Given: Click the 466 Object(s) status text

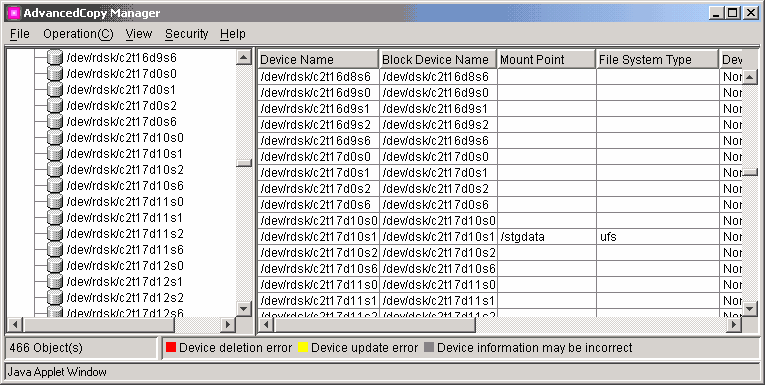Looking at the screenshot, I should coord(46,348).
